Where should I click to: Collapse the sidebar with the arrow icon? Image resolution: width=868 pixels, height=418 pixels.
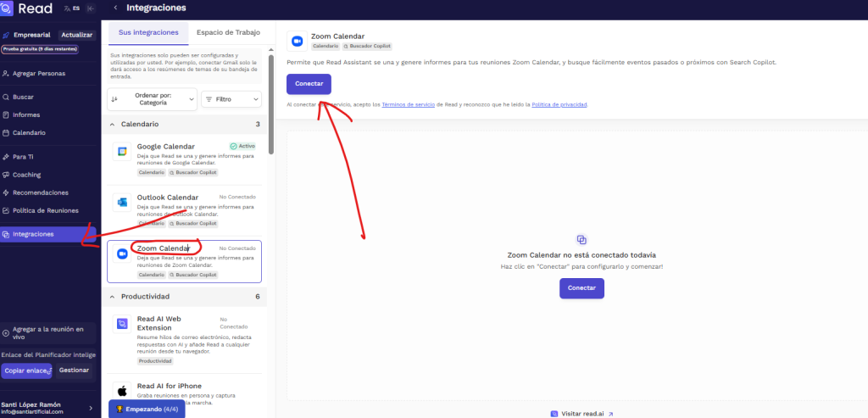[92, 8]
